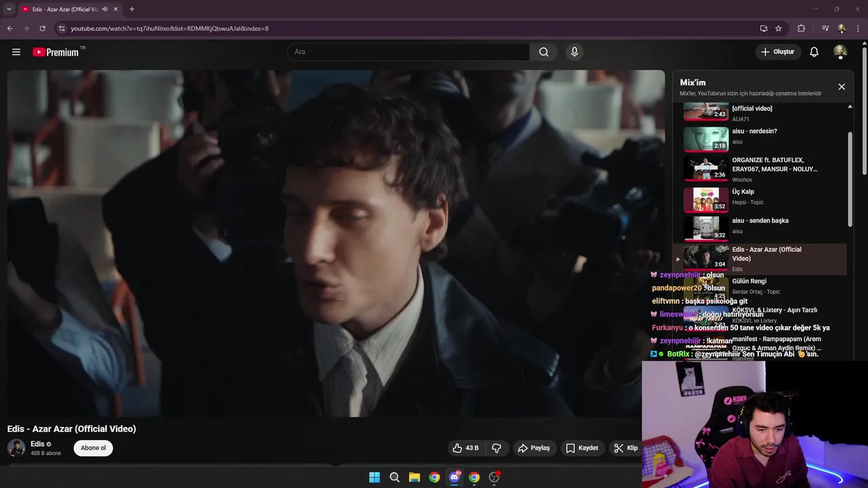Play 'ORGANIZE ft. BATUFLEX' playlist item
This screenshot has width=868, height=488.
pyautogui.click(x=759, y=169)
